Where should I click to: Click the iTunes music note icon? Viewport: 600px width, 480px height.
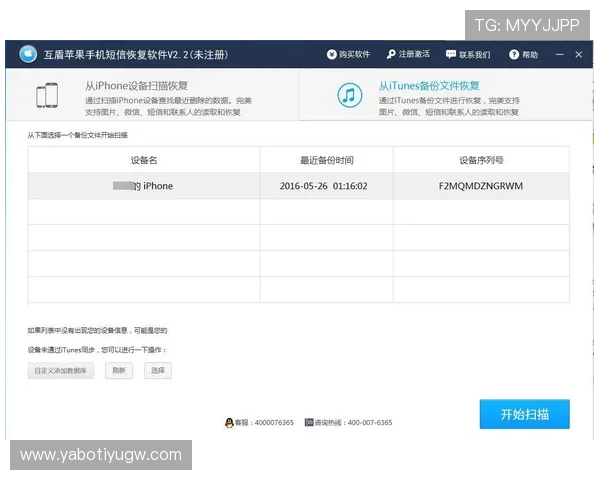point(349,95)
